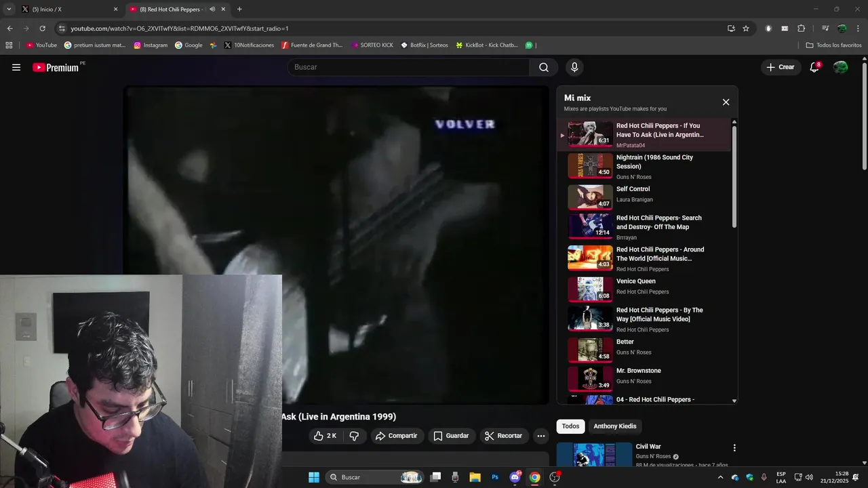This screenshot has width=868, height=488.
Task: Dislike the video with thumbs down
Action: [354, 436]
